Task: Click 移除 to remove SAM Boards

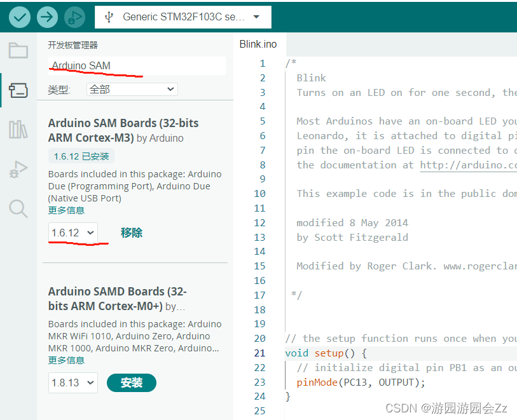Action: tap(131, 233)
